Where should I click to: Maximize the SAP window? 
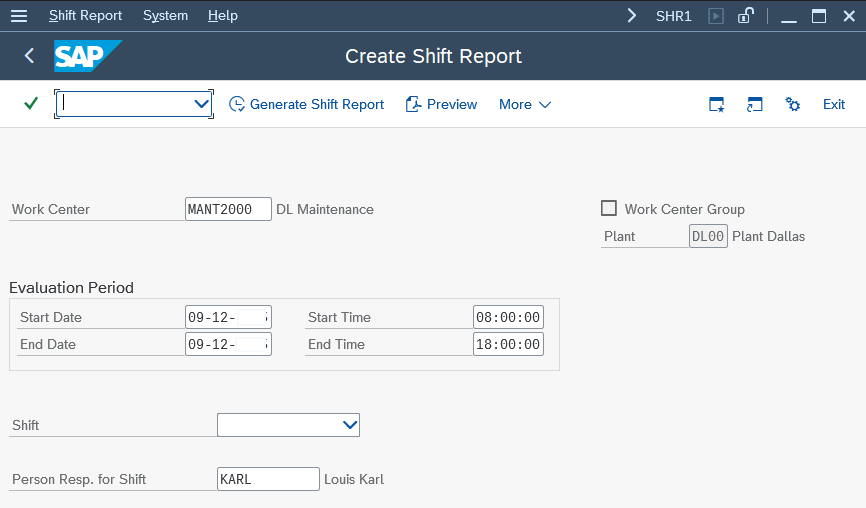click(819, 16)
